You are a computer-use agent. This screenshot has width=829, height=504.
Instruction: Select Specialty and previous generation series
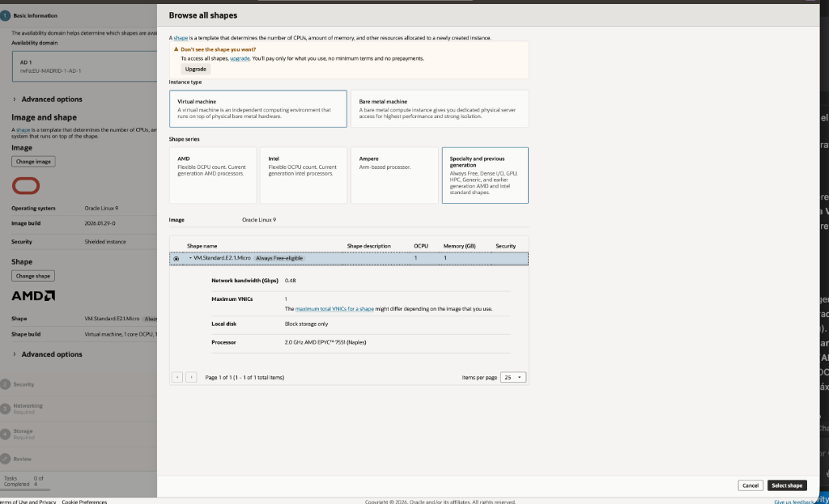(484, 175)
